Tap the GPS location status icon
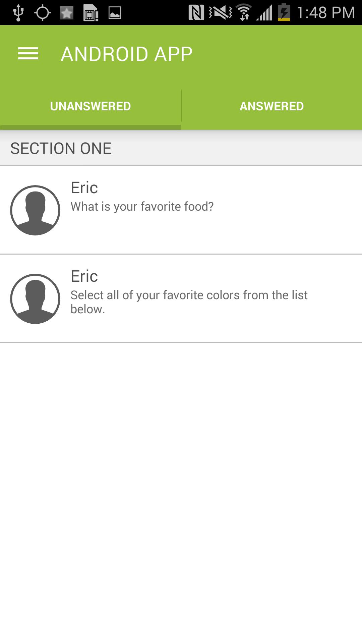Viewport: 362px width, 644px height. click(42, 13)
